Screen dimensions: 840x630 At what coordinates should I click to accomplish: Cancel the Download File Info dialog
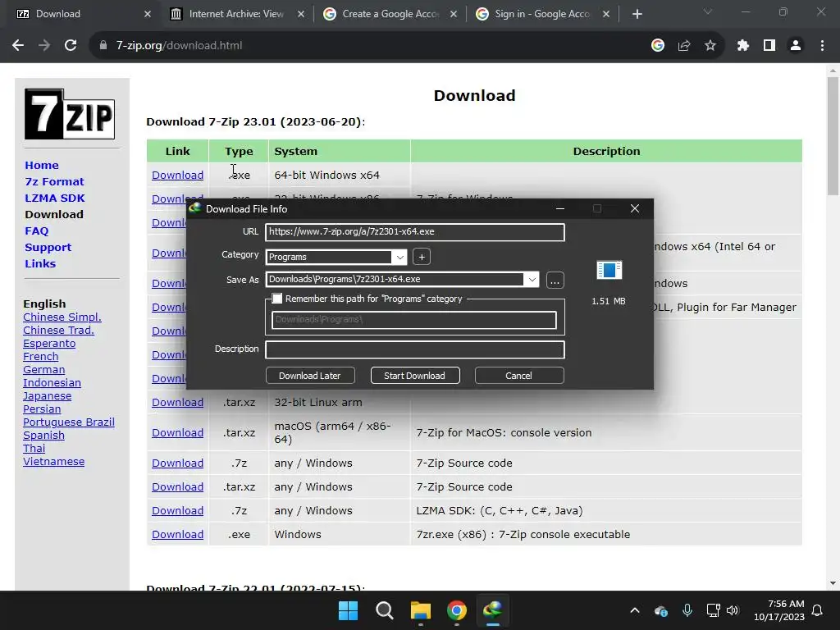coord(519,376)
